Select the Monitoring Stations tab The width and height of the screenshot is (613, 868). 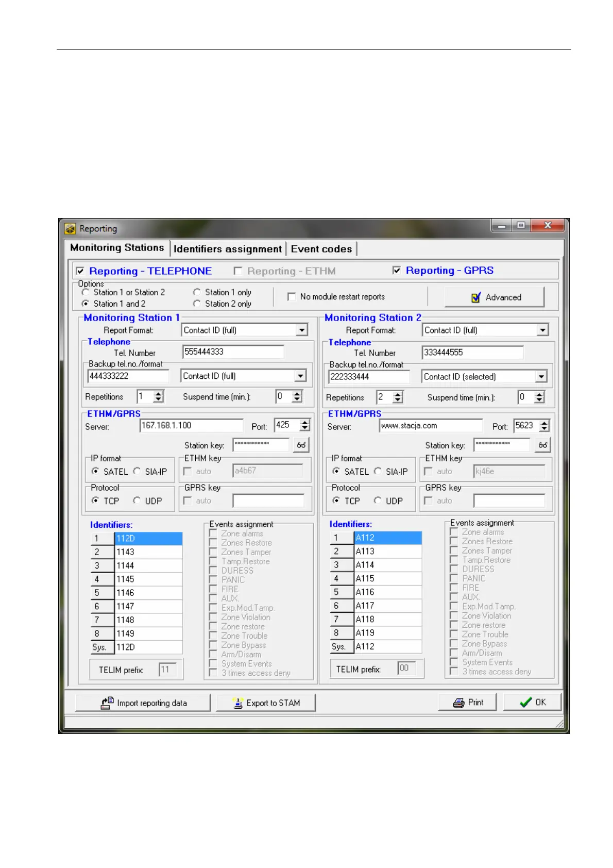point(117,247)
